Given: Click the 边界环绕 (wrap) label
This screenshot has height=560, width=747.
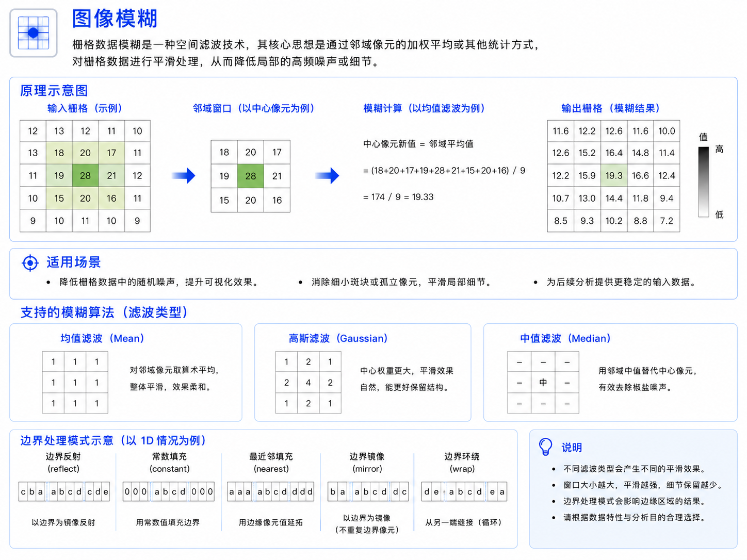Looking at the screenshot, I should pyautogui.click(x=462, y=463).
